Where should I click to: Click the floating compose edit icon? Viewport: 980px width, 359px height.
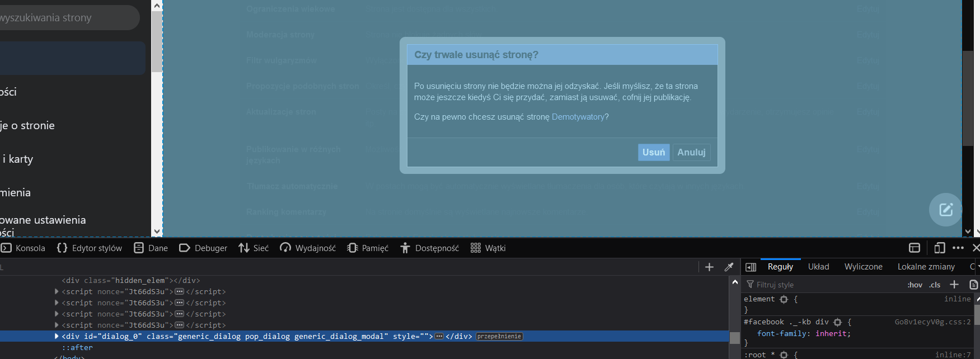coord(946,210)
